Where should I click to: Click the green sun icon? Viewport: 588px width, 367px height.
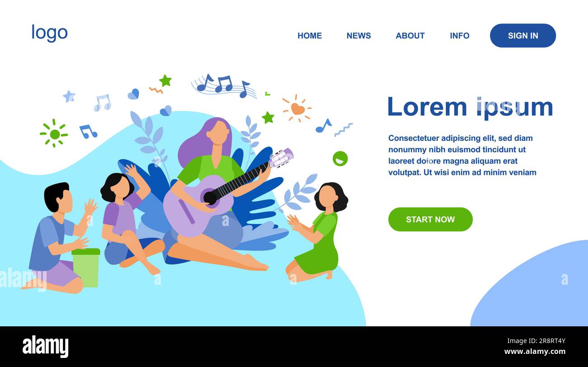54,133
